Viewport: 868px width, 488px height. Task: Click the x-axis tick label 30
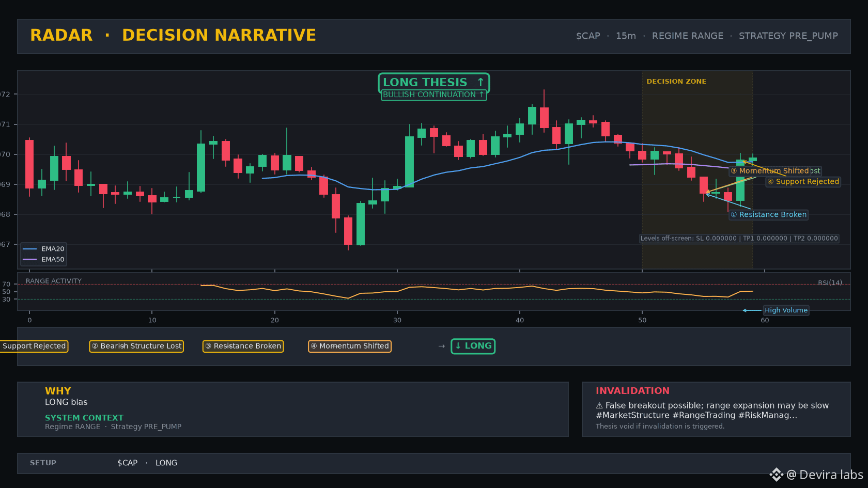click(x=397, y=320)
